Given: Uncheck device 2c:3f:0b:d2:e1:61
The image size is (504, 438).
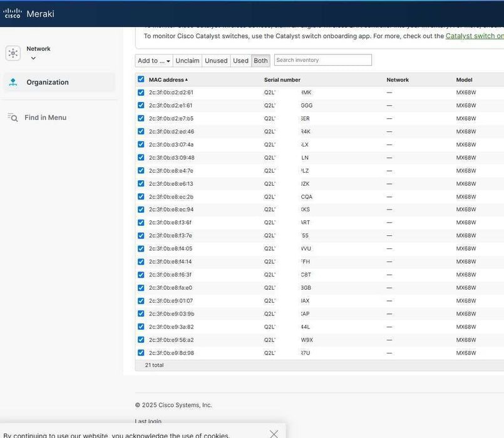Looking at the screenshot, I should point(141,105).
